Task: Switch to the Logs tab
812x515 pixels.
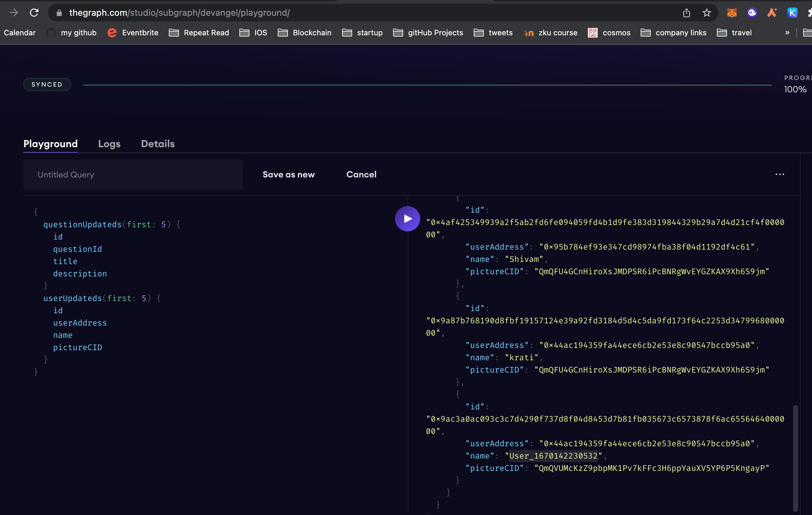Action: [x=109, y=144]
